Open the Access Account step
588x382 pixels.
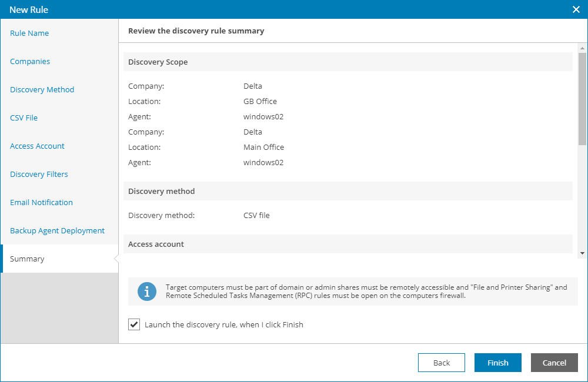(37, 146)
